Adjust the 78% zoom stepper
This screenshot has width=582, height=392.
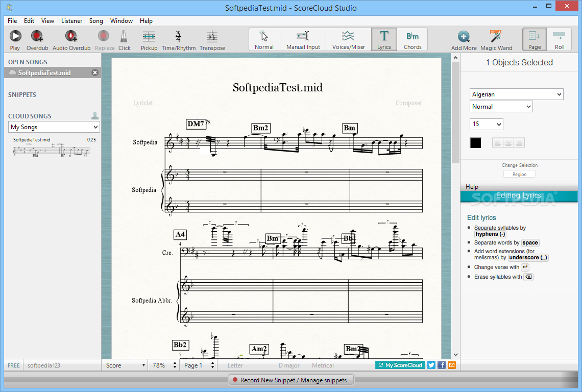pyautogui.click(x=175, y=365)
